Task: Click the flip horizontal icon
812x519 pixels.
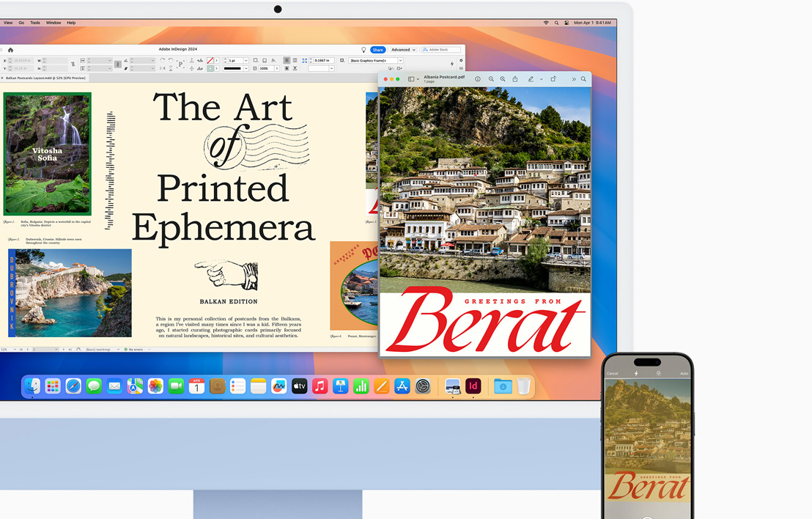Action: pyautogui.click(x=162, y=68)
